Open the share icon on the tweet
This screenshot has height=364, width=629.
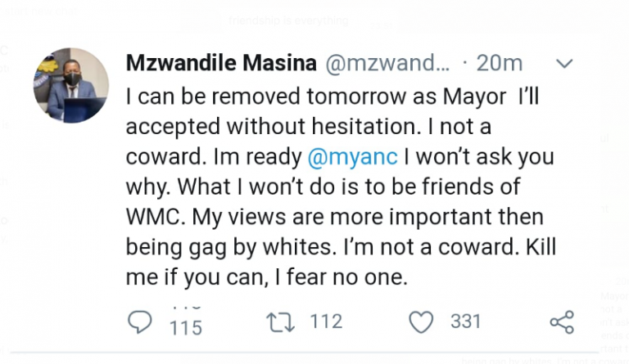coord(562,322)
